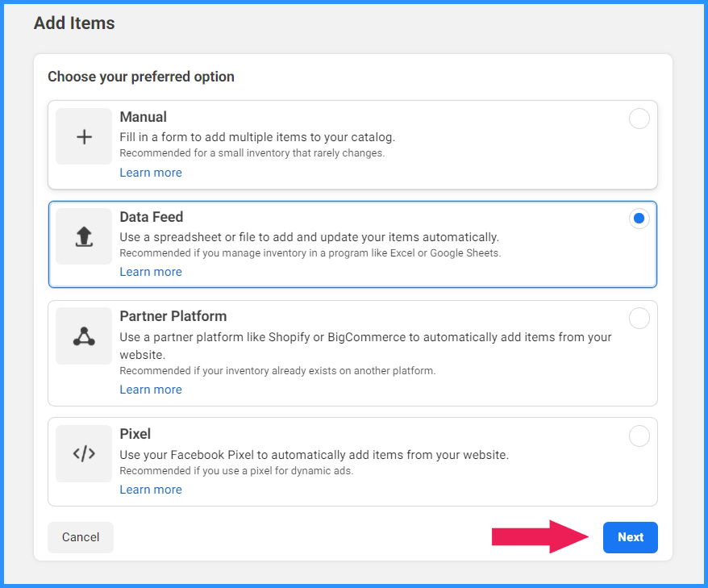This screenshot has height=588, width=708.
Task: Open Learn more under Partner Platform
Action: [x=151, y=390]
